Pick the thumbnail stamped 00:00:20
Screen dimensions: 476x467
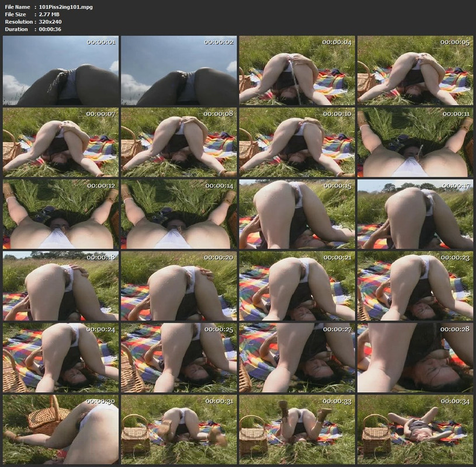179,286
